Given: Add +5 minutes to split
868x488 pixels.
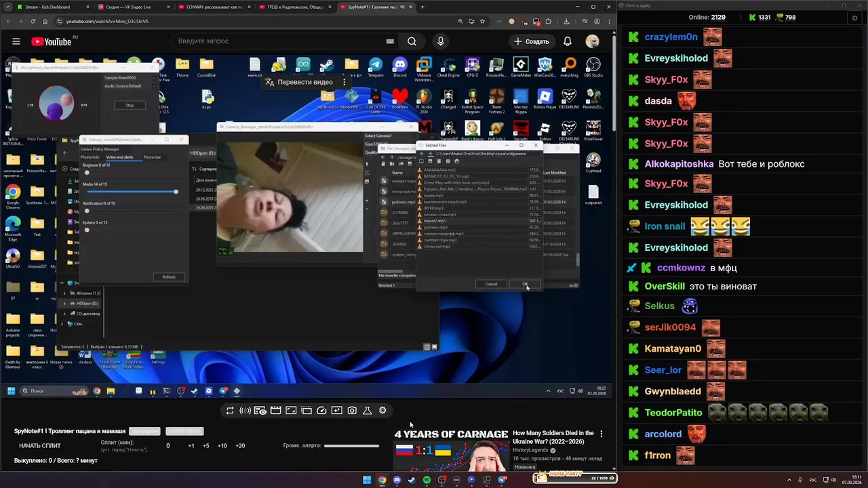Looking at the screenshot, I should pos(206,446).
